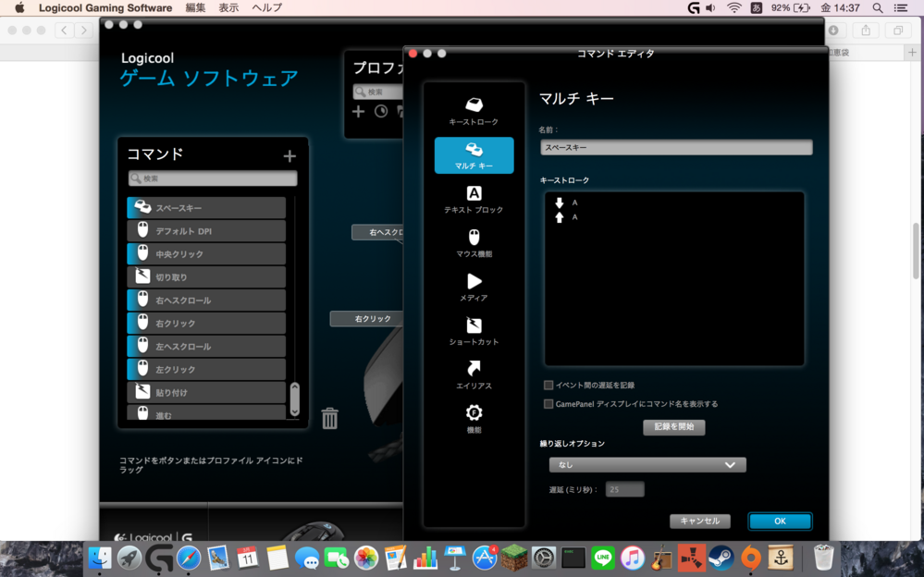
Task: Open the Apple menu
Action: 19,7
